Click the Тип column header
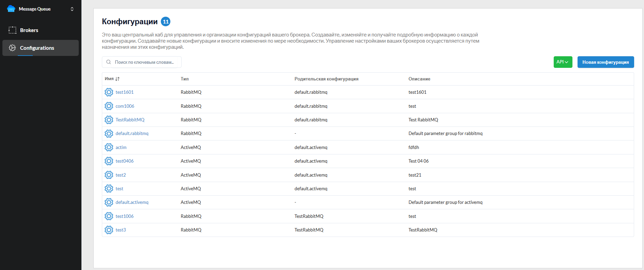 185,79
